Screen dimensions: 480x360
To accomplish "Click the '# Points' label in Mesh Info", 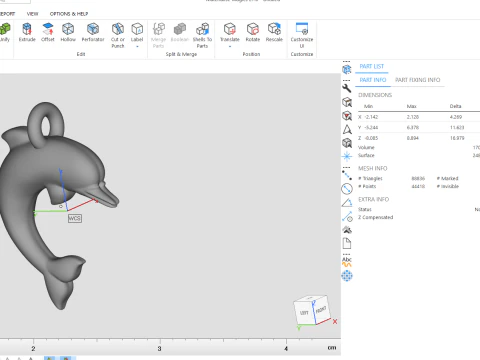I will (367, 186).
